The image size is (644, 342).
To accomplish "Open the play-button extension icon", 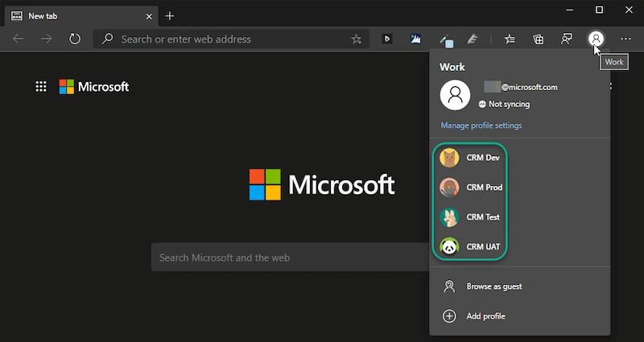I will coord(387,39).
